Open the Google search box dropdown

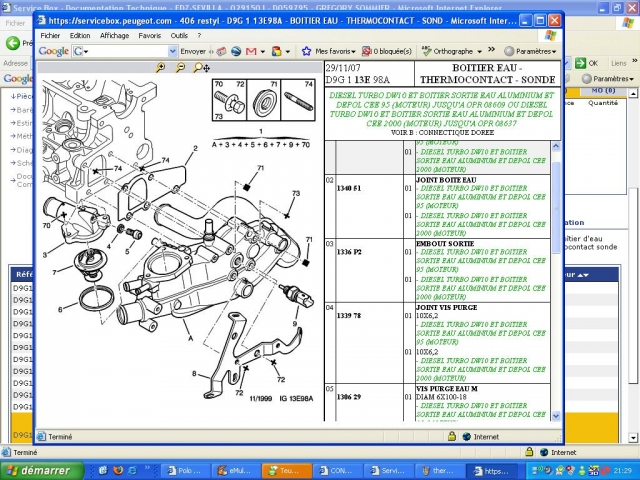[173, 51]
